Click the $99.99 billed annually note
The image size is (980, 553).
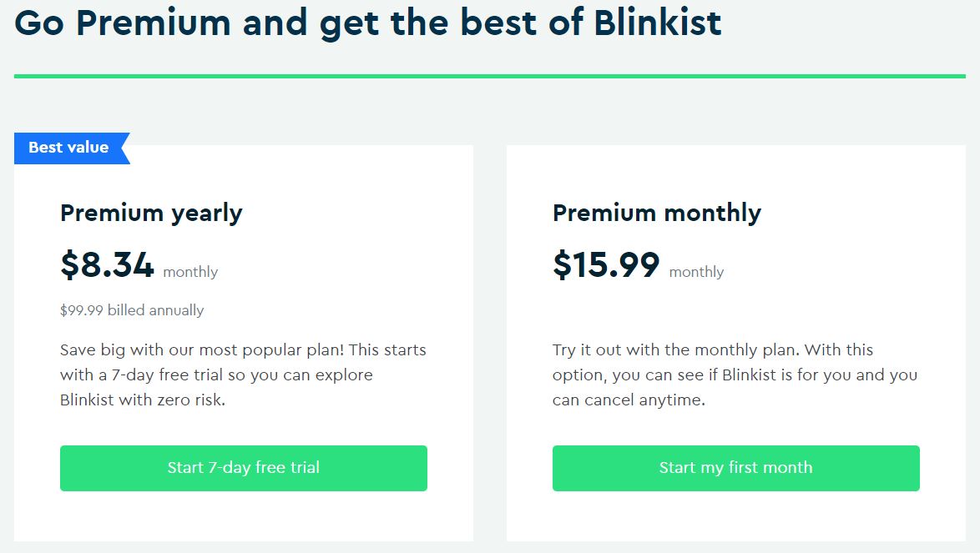click(132, 310)
